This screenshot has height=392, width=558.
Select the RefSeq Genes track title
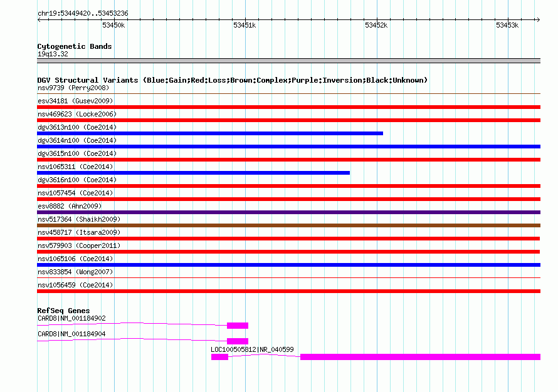coord(63,311)
